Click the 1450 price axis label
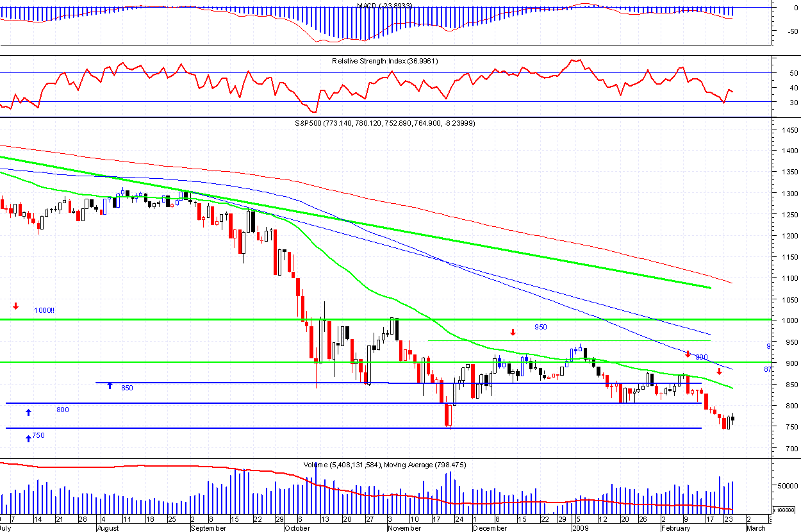801x532 pixels. coord(789,130)
